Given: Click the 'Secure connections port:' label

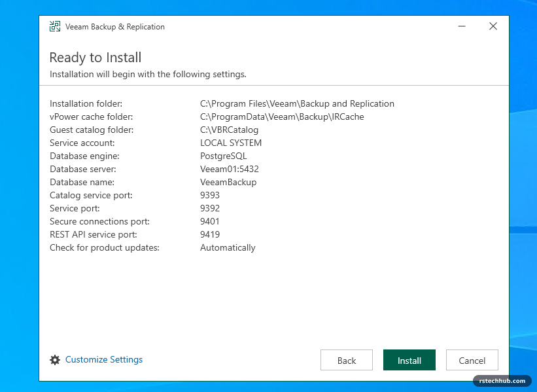Looking at the screenshot, I should tap(99, 221).
